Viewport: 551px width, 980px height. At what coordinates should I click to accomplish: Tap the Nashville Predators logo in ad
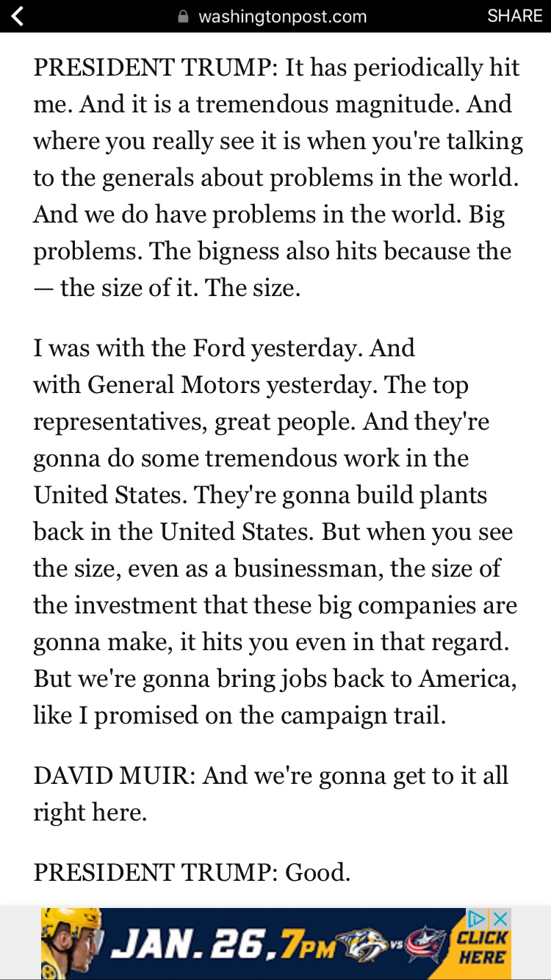[362, 944]
